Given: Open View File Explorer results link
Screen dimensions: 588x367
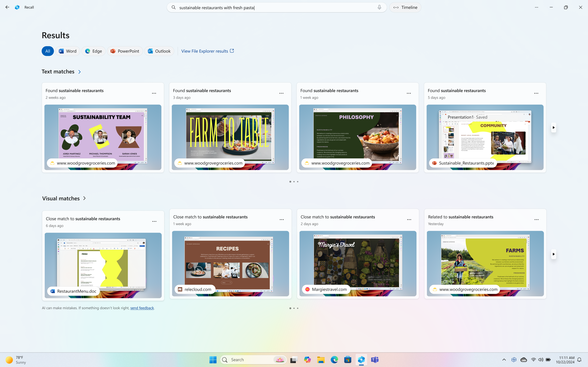Looking at the screenshot, I should click(207, 51).
